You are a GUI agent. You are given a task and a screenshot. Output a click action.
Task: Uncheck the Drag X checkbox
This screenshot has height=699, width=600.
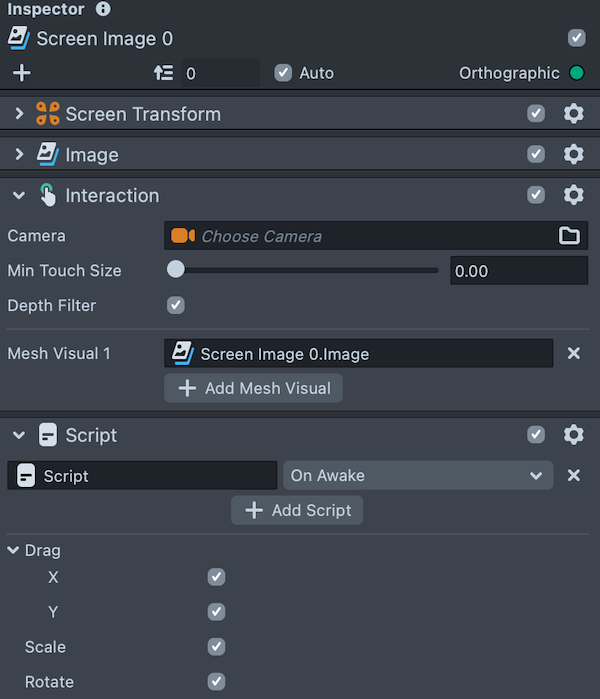216,577
